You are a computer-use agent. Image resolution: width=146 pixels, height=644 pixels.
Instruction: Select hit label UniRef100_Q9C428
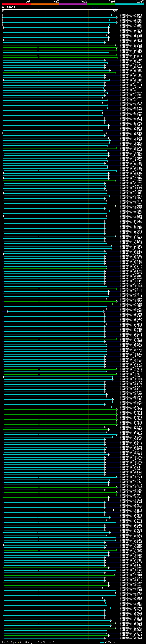point(131,35)
